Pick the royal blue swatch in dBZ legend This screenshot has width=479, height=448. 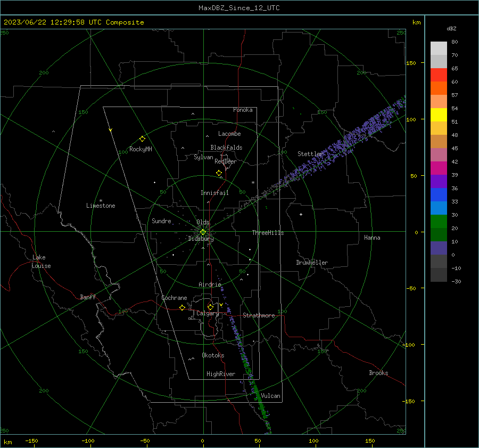[x=439, y=195]
